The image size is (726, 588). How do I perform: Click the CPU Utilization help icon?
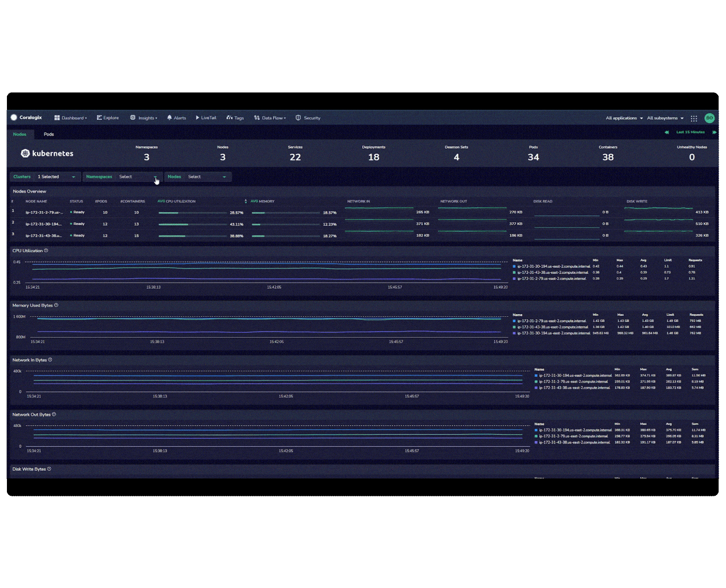(x=46, y=250)
